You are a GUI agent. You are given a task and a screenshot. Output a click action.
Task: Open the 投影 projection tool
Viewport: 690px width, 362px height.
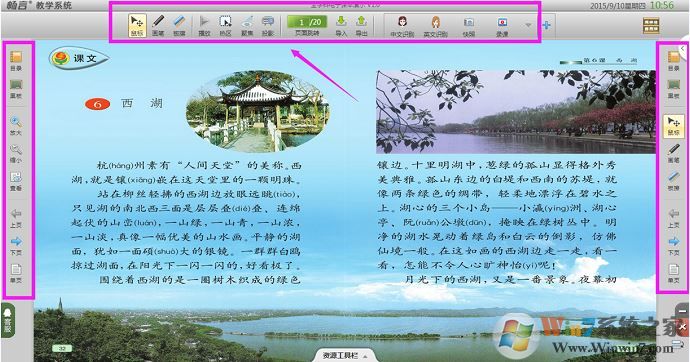click(268, 25)
